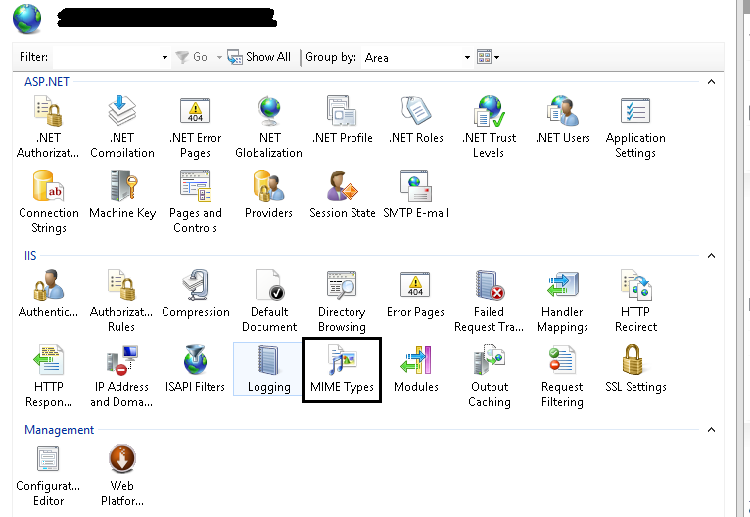Open Pages and Controls feature
The height and width of the screenshot is (517, 750).
point(195,202)
